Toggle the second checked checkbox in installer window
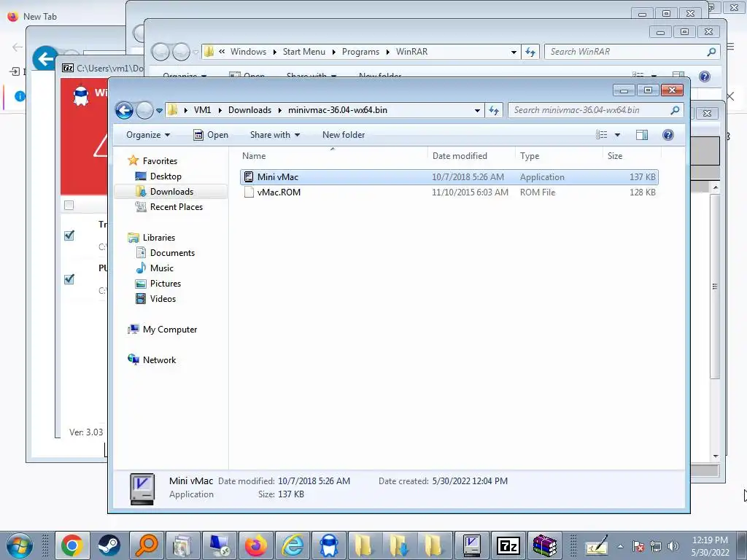This screenshot has width=747, height=560. 69,279
